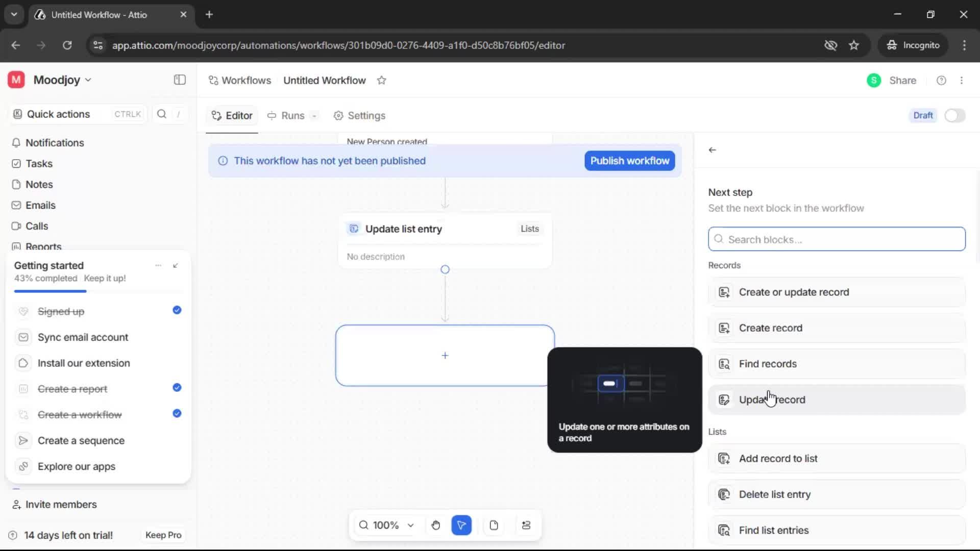Open the Quick actions search icon
This screenshot has height=551, width=980.
pos(161,114)
